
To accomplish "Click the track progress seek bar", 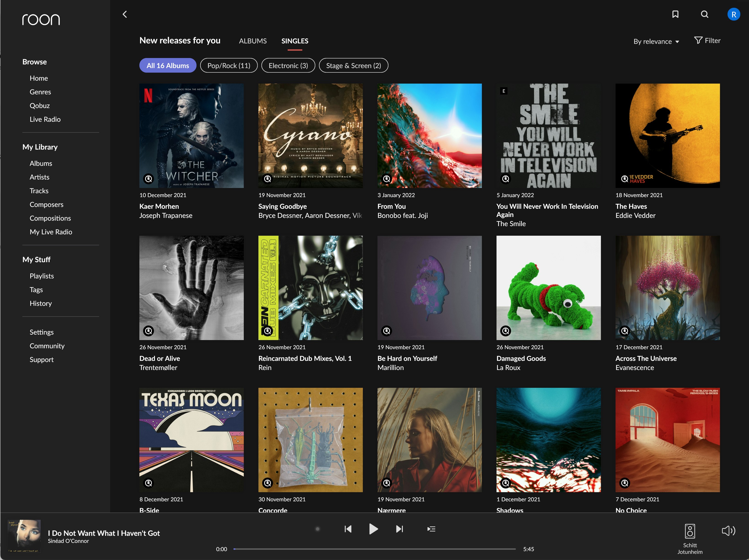I will click(374, 549).
